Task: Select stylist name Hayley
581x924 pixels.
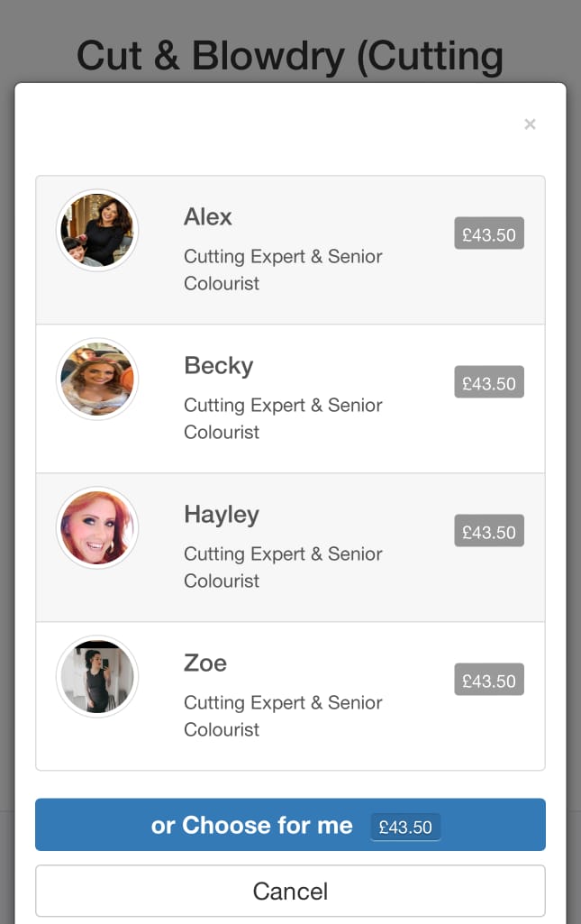Action: pos(222,515)
